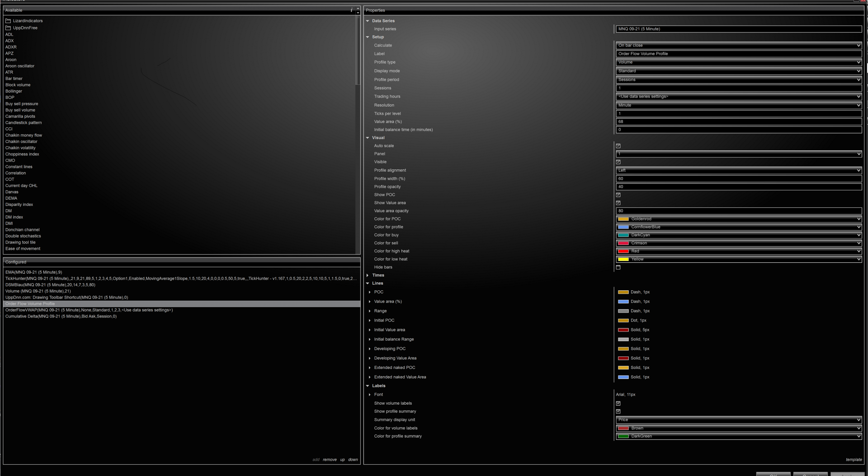Viewport: 868px width, 476px height.
Task: Toggle the Show volume labels checkbox
Action: click(618, 404)
